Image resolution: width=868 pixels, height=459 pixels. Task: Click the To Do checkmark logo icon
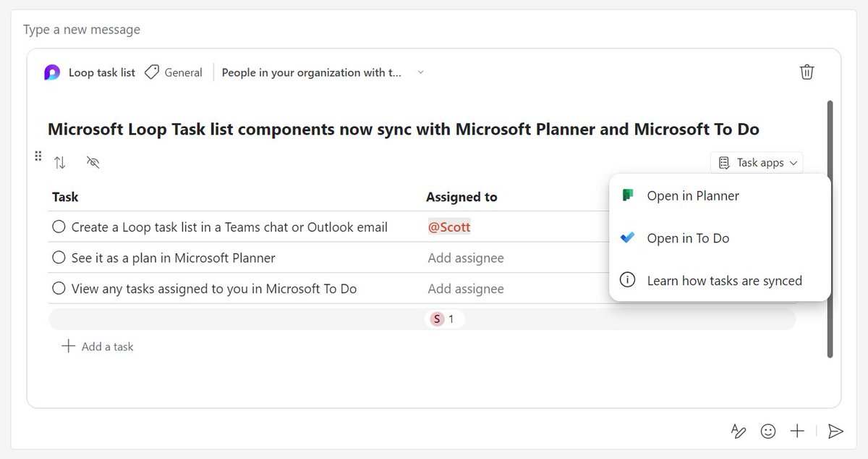[x=628, y=237]
